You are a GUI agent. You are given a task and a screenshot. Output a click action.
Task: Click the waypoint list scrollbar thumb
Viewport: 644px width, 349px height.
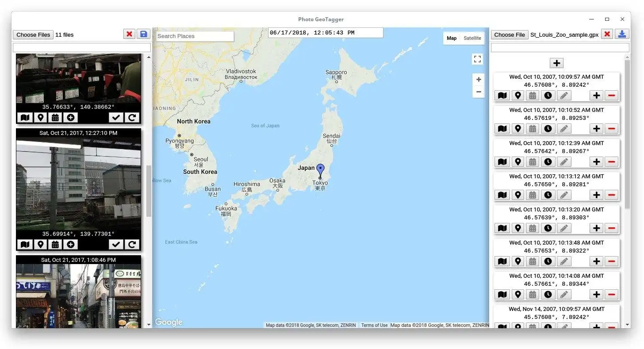tap(627, 134)
